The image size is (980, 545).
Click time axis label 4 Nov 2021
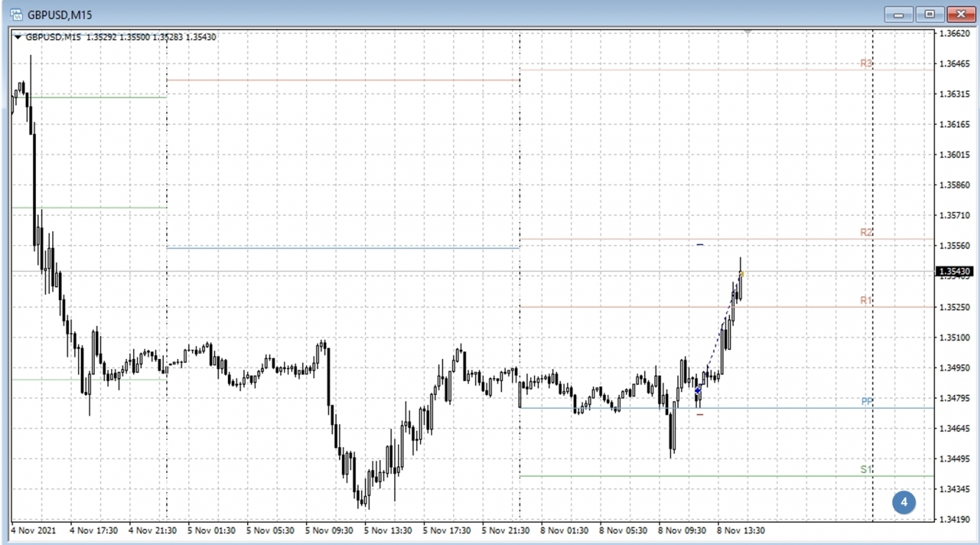pyautogui.click(x=33, y=530)
